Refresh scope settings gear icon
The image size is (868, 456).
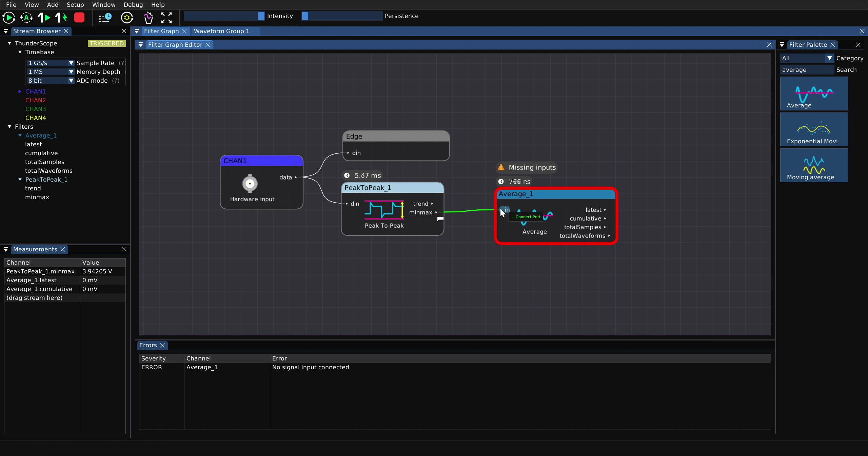127,17
